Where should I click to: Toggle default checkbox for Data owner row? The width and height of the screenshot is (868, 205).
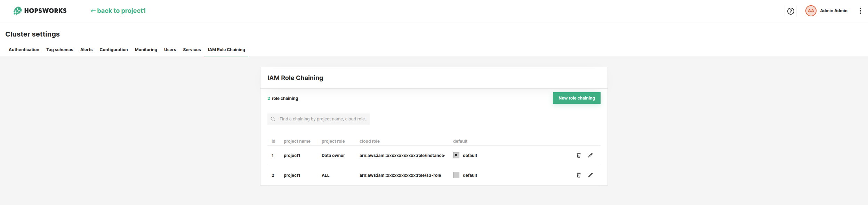click(456, 155)
